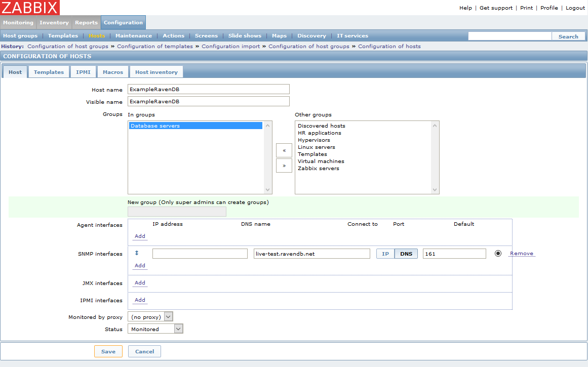This screenshot has height=367, width=588.
Task: Toggle Connect to IP option
Action: [385, 254]
